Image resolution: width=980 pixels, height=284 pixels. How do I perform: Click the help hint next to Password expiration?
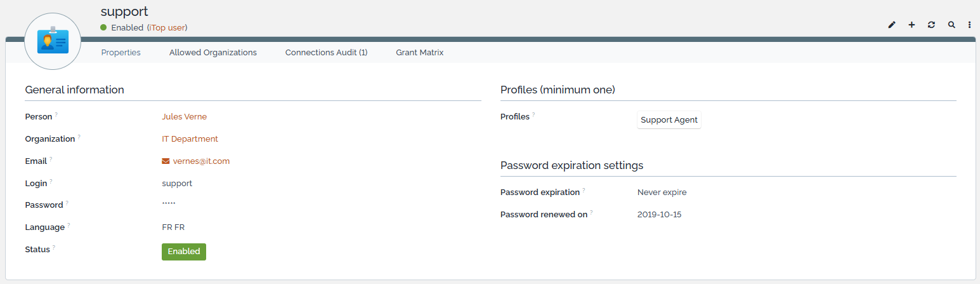pos(584,191)
